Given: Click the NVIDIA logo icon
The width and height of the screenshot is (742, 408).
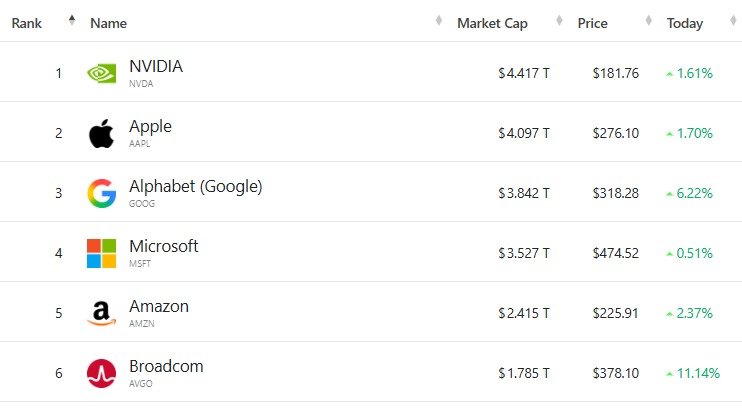Looking at the screenshot, I should pyautogui.click(x=102, y=73).
